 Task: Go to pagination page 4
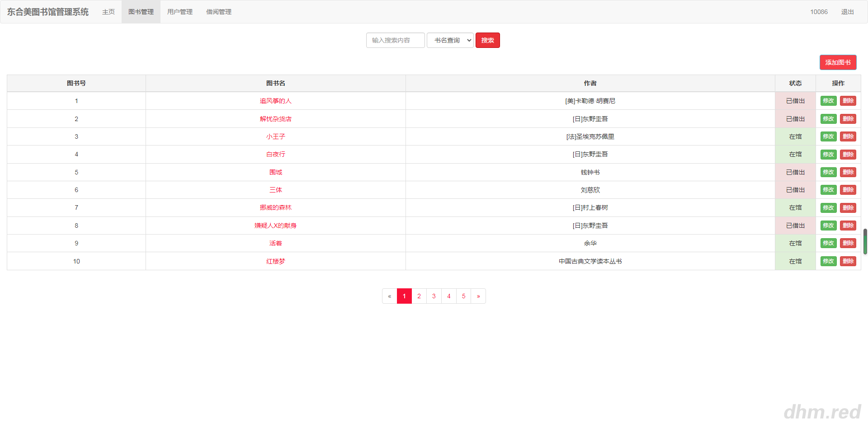point(449,296)
